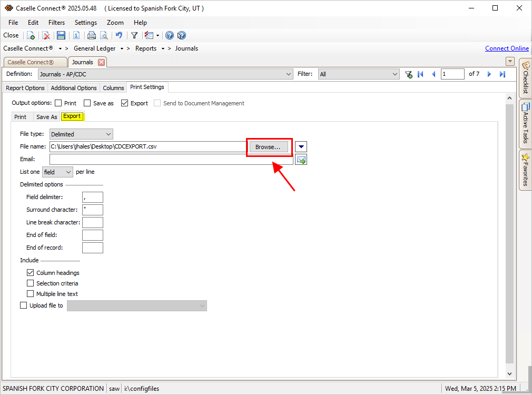Go to next record arrow

pos(489,74)
